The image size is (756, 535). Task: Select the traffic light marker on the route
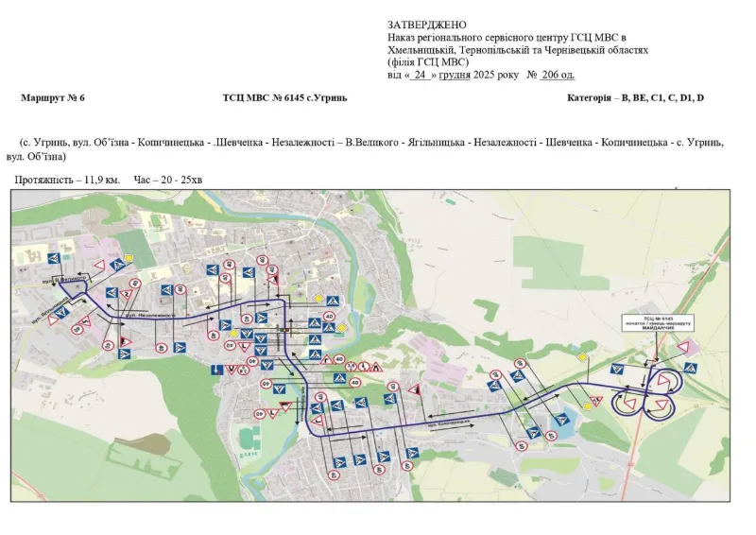pyautogui.click(x=287, y=330)
